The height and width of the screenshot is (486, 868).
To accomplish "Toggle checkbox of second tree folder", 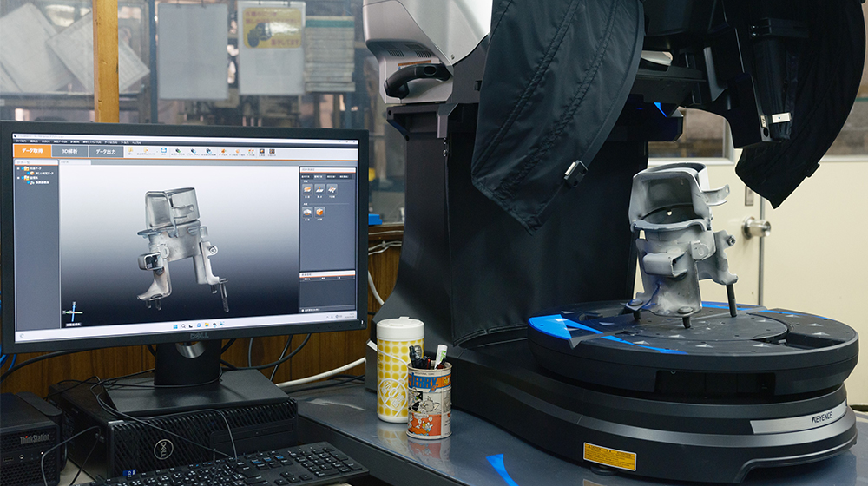I will [24, 179].
